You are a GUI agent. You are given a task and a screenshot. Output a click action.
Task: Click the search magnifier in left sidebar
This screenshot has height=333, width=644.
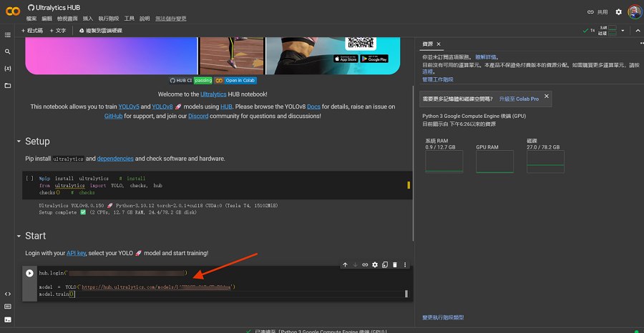tap(8, 52)
